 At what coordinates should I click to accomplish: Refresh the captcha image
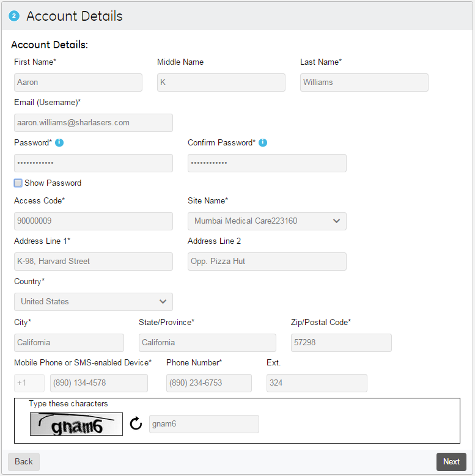tap(136, 423)
